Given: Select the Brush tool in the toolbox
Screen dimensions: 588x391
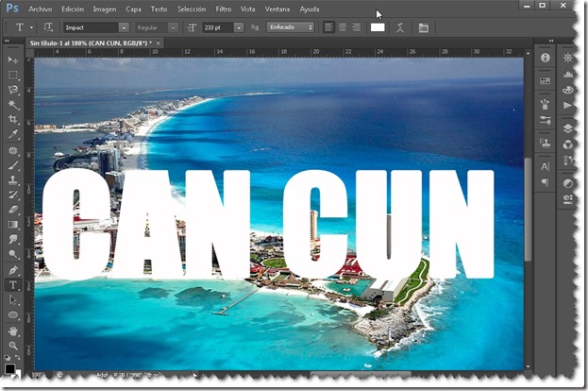Looking at the screenshot, I should 13,165.
